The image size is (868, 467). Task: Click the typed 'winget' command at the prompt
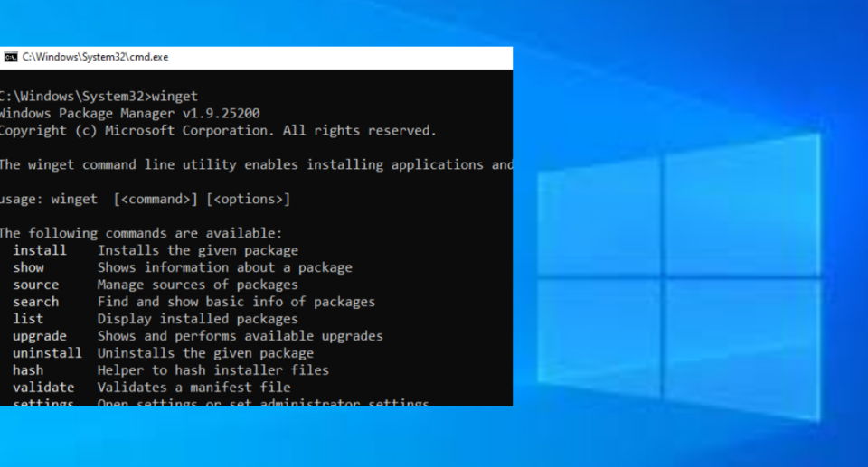[175, 97]
